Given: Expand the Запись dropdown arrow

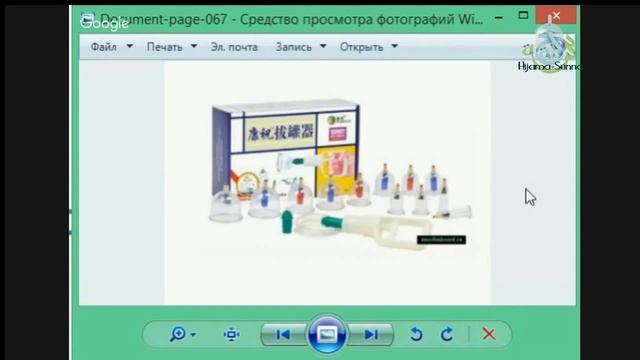Looking at the screenshot, I should point(323,47).
